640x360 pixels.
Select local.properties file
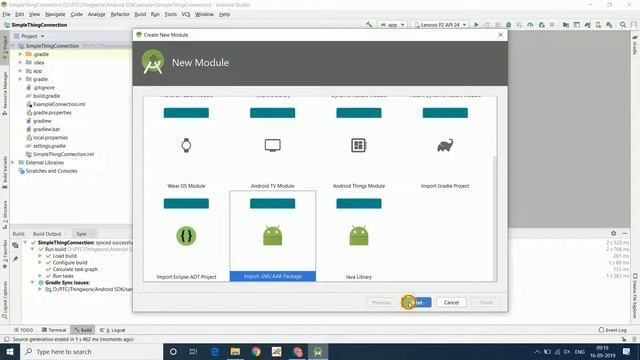click(x=50, y=138)
